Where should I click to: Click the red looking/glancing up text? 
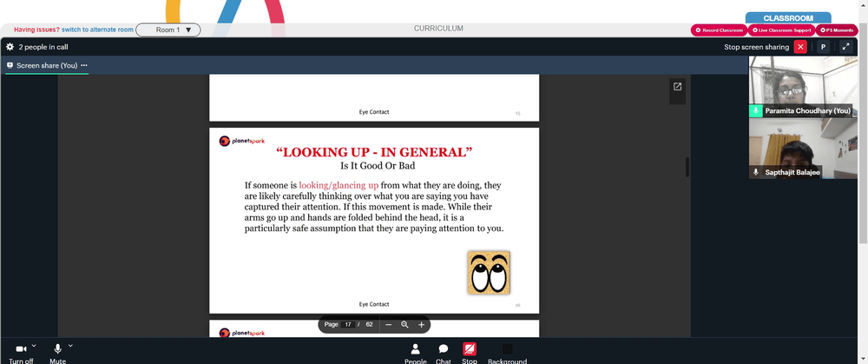339,185
